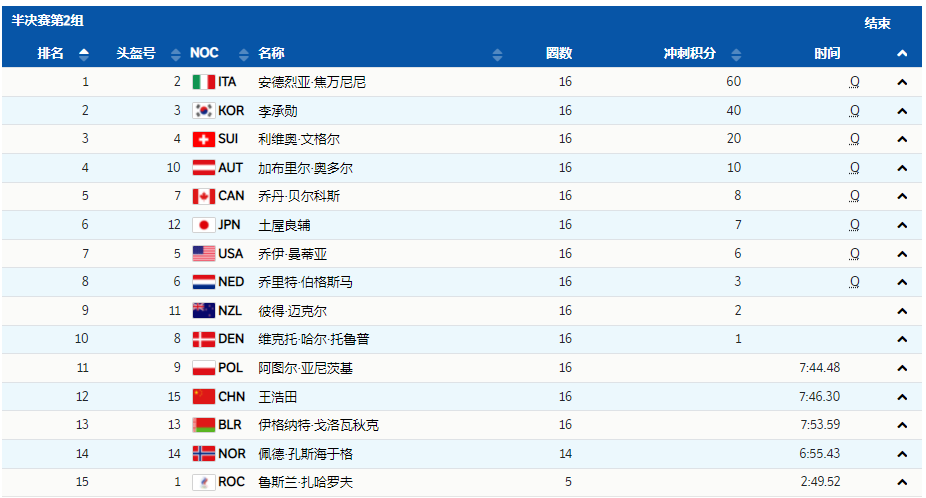Click the Italy flag icon
Image resolution: width=926 pixels, height=498 pixels.
[x=203, y=82]
